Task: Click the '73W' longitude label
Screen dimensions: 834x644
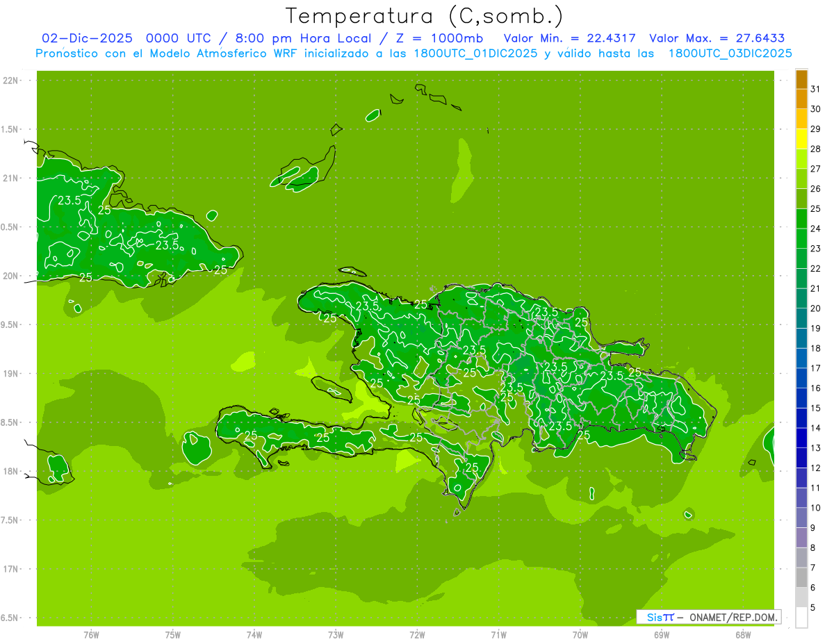Action: tap(336, 634)
